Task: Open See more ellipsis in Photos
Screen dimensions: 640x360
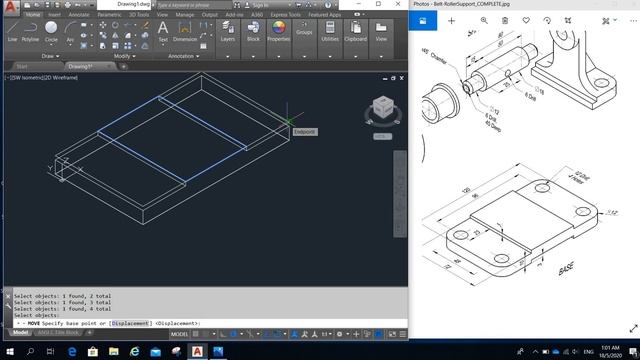Action: (633, 20)
